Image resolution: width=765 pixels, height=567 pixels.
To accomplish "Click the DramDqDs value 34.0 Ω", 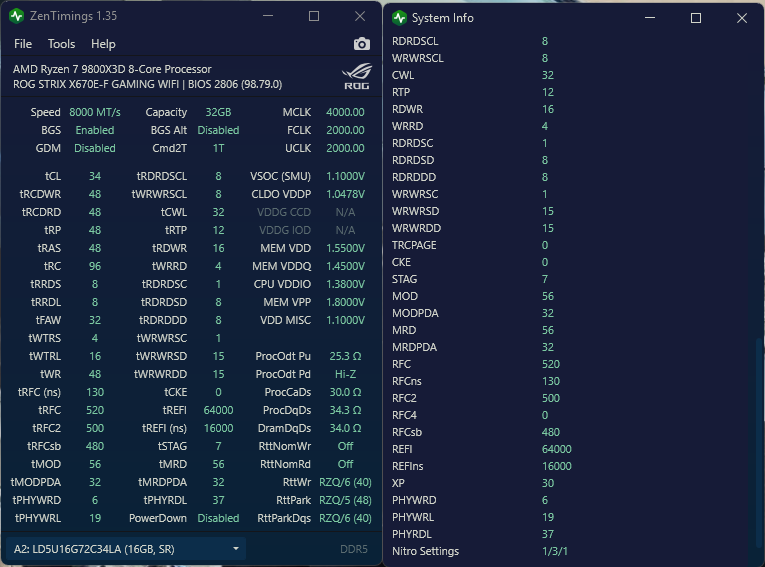I will coord(345,428).
